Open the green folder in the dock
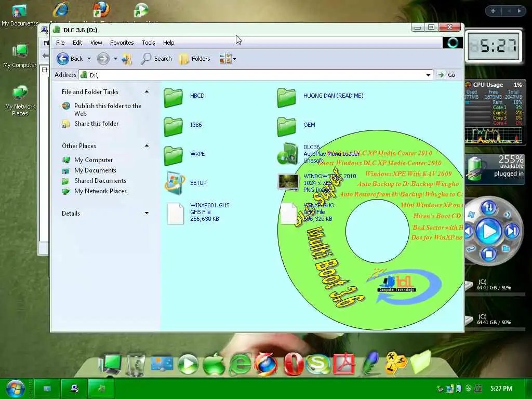The width and height of the screenshot is (532, 399). coord(421,362)
